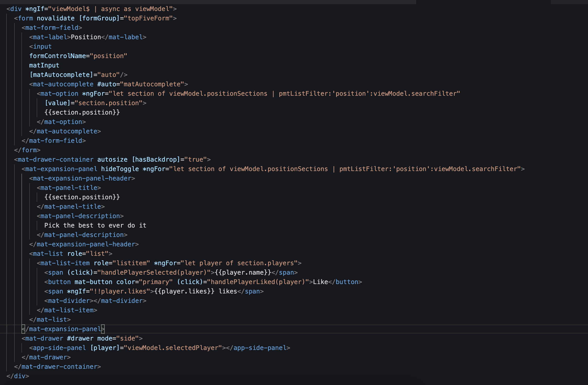Click the final closing div tag
This screenshot has width=588, height=385.
click(18, 376)
